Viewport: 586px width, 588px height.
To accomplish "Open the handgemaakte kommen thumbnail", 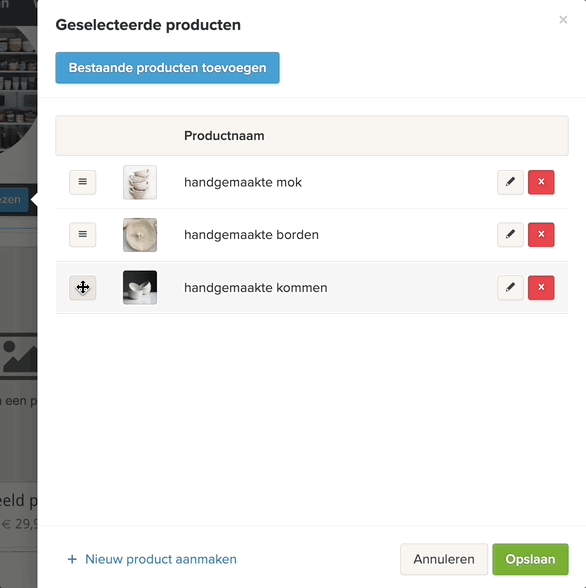I will click(140, 288).
